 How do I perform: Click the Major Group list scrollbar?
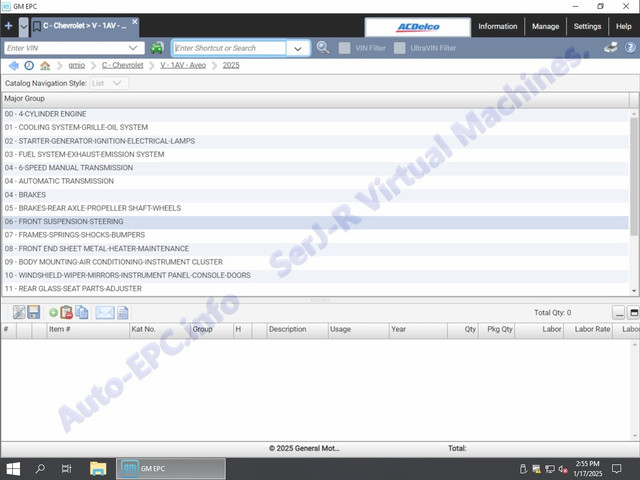point(634,176)
